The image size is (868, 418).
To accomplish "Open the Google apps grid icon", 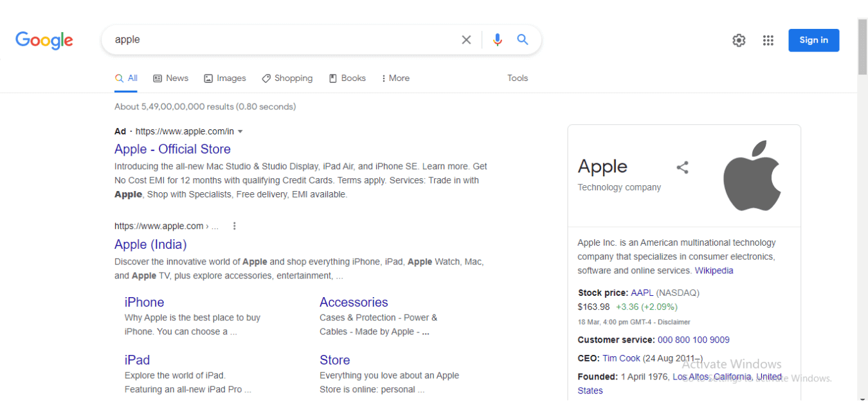I will tap(768, 40).
